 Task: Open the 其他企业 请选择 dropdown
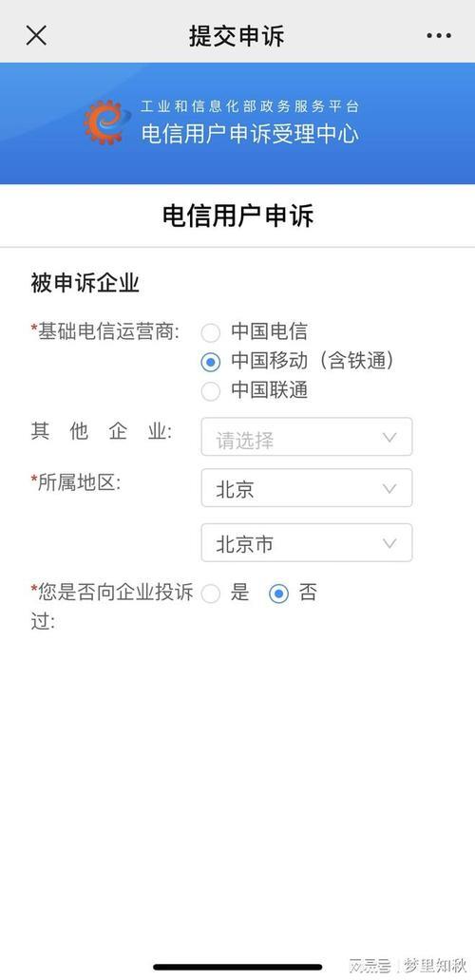(306, 437)
